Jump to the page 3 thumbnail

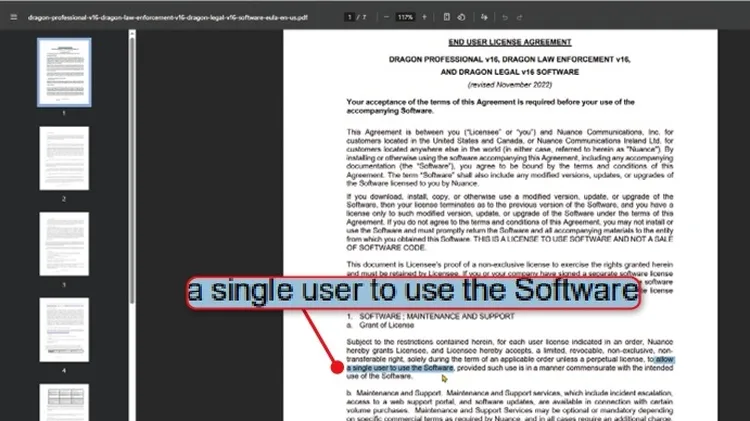[64, 243]
